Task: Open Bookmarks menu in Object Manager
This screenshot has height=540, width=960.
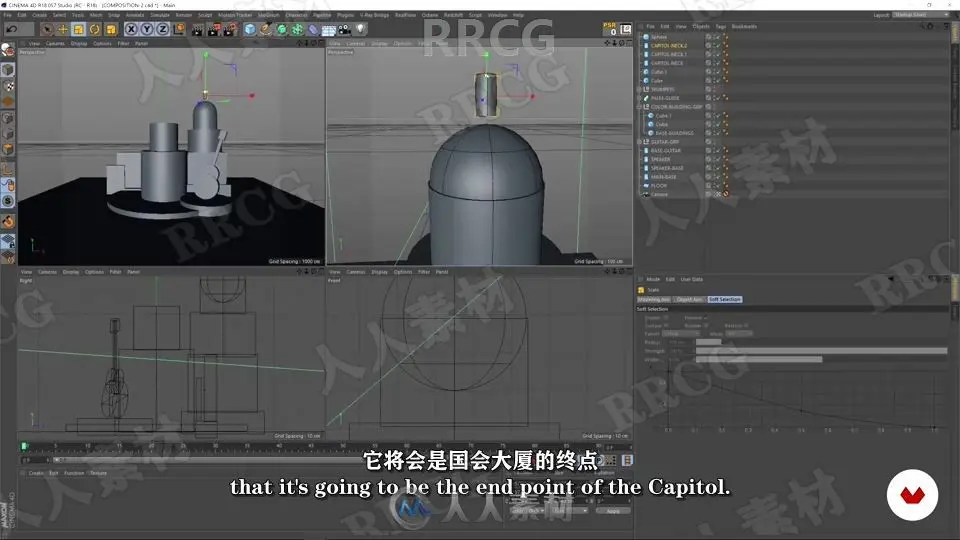Action: (744, 26)
